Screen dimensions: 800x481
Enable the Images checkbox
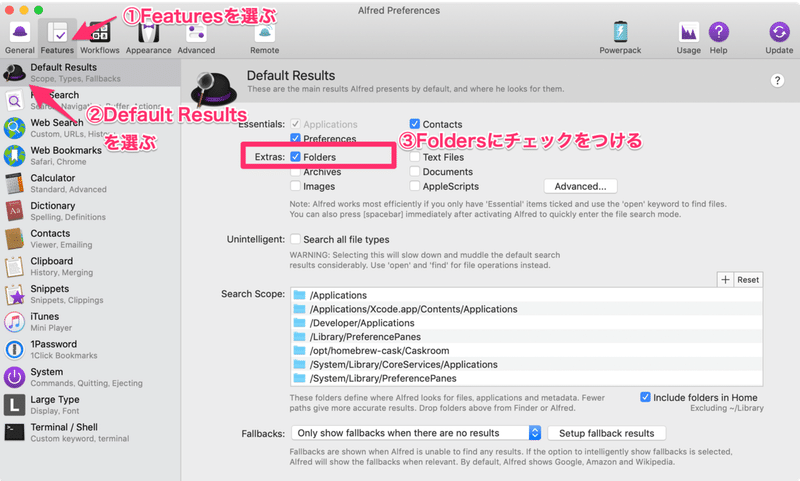295,186
